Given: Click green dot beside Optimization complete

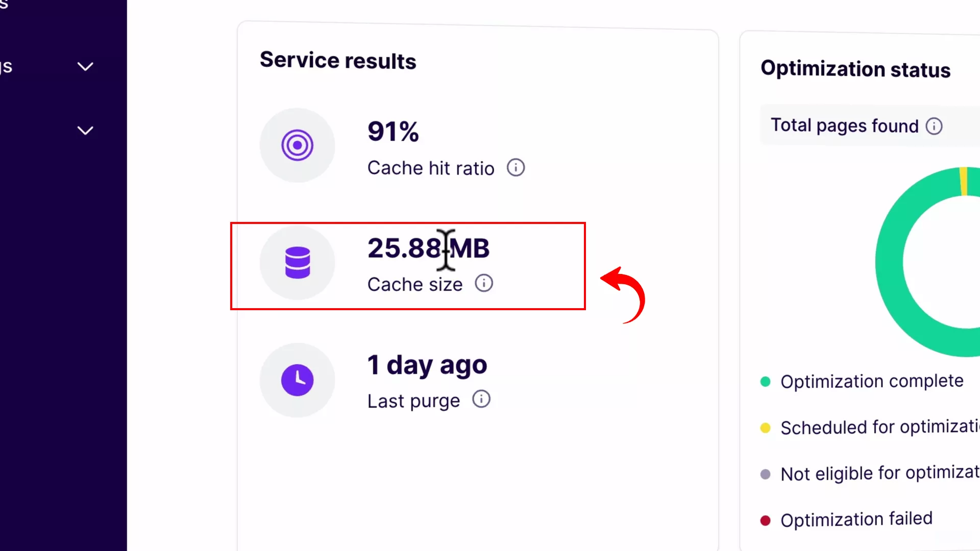Looking at the screenshot, I should (x=765, y=382).
